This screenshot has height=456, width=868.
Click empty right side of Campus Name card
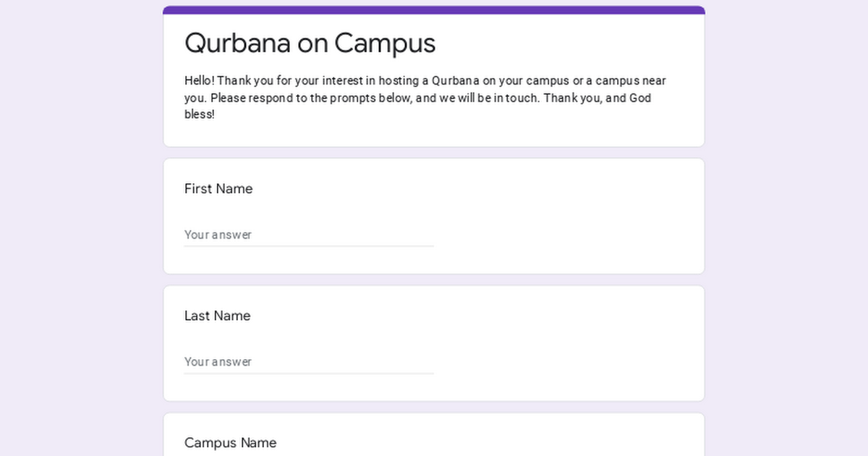tap(579, 438)
